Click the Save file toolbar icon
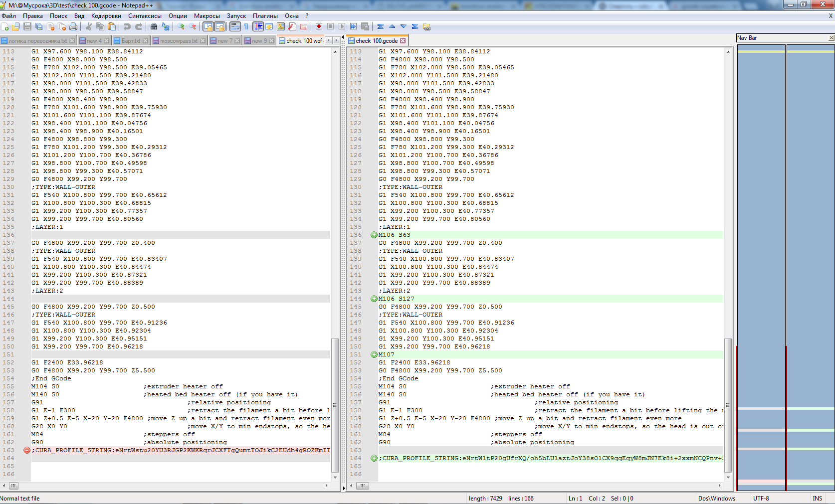 pyautogui.click(x=27, y=26)
